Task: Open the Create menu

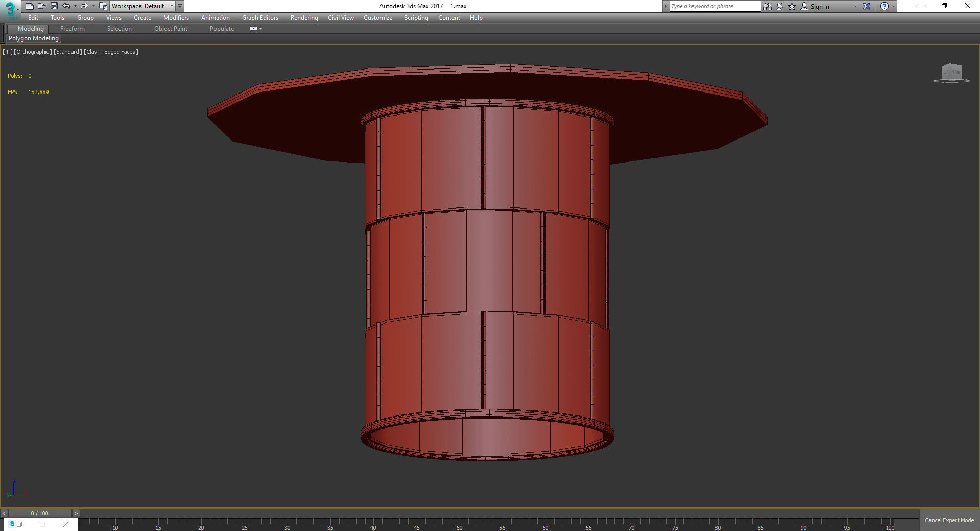Action: click(142, 18)
